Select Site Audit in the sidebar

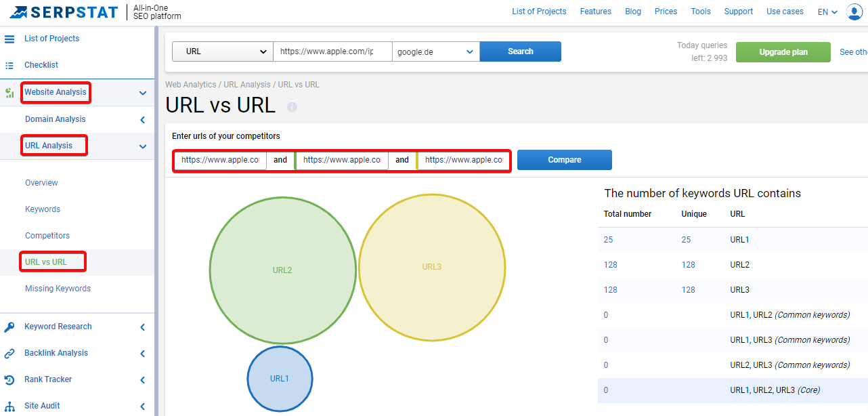[42, 406]
